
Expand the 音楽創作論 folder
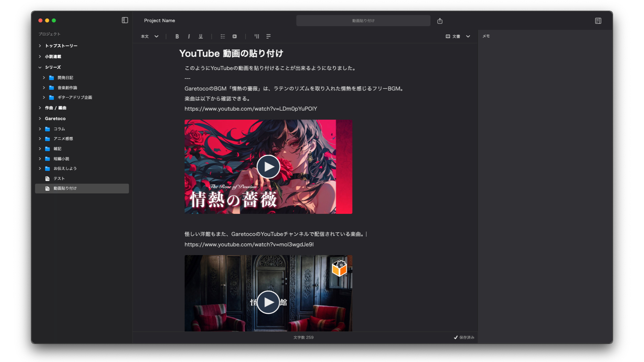click(44, 87)
